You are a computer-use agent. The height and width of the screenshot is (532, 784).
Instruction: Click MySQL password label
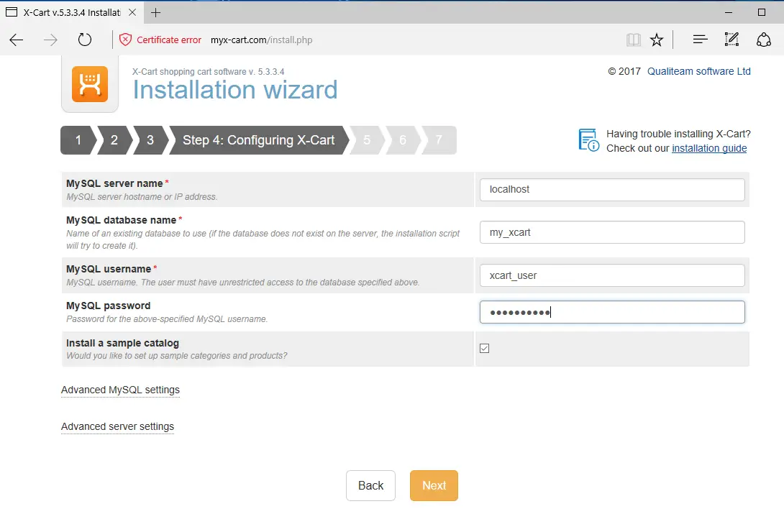point(108,306)
